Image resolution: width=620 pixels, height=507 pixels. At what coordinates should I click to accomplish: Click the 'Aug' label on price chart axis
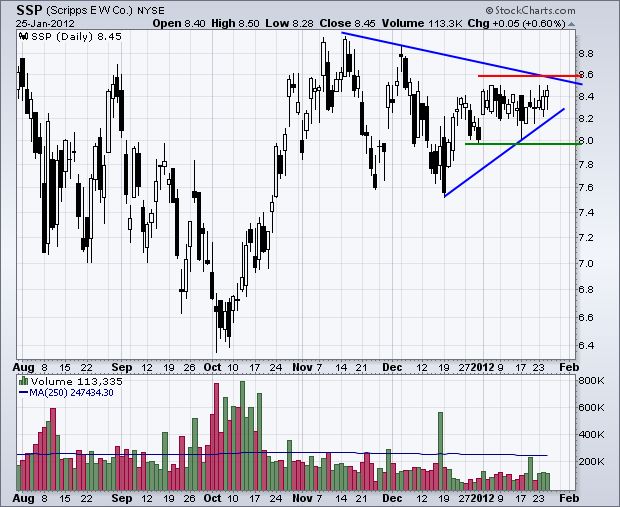[x=23, y=367]
